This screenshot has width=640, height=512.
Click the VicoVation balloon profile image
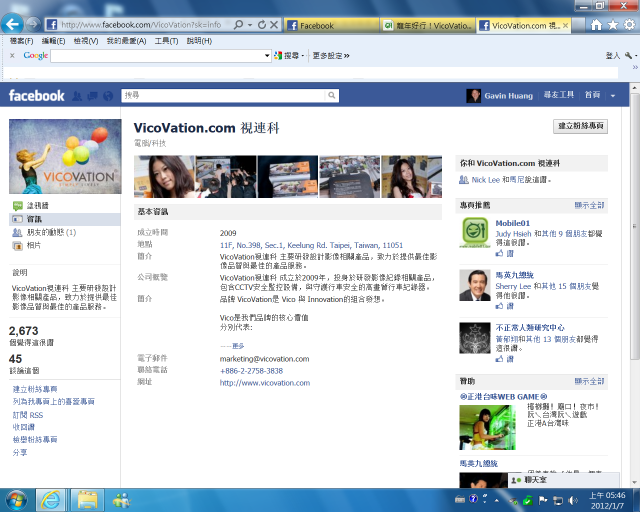65,156
